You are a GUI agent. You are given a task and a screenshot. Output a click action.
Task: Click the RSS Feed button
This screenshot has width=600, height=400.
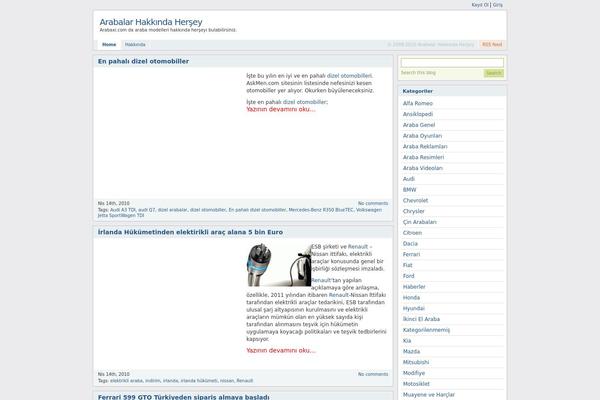click(492, 44)
